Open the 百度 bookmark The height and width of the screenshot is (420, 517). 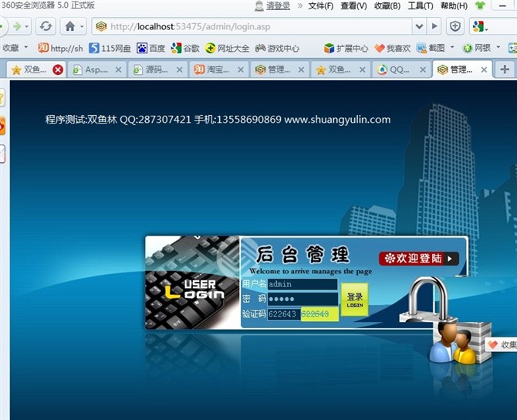click(x=150, y=48)
